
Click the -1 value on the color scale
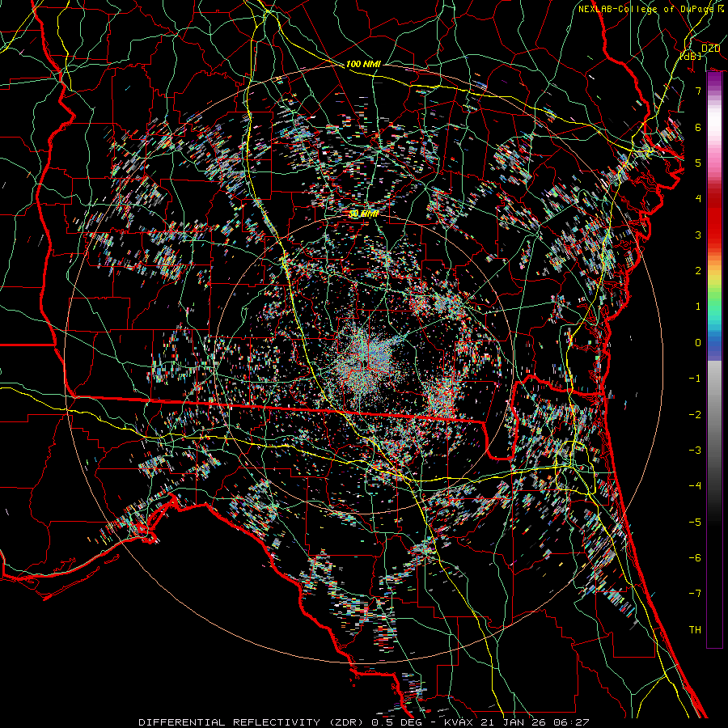point(695,379)
